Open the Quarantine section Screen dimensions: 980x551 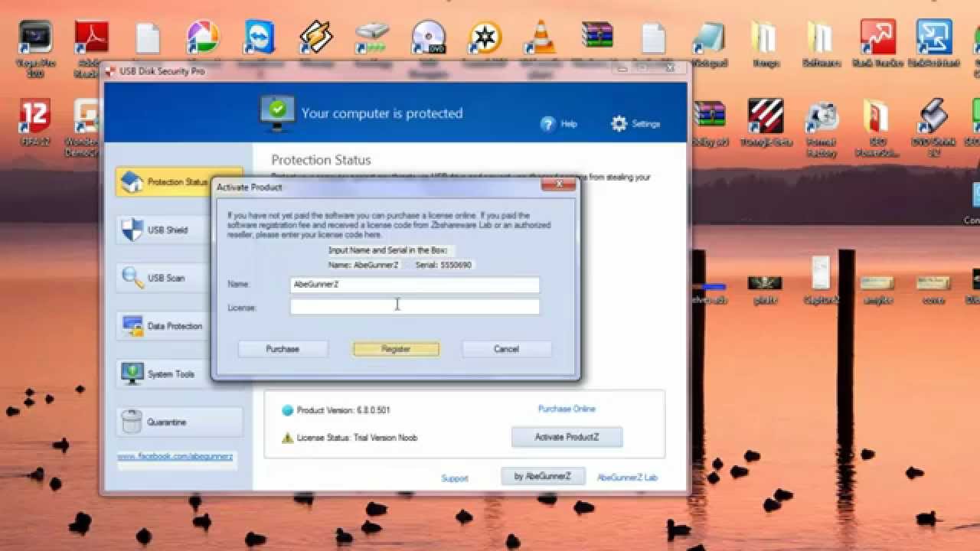click(178, 422)
